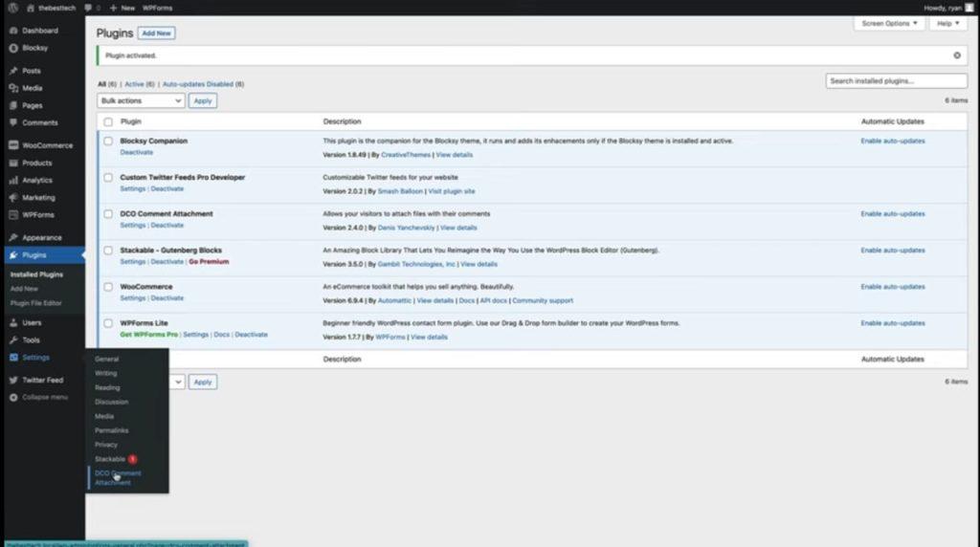Screen dimensions: 980x547
Task: Open the Dashboard icon in sidebar
Action: 13,31
